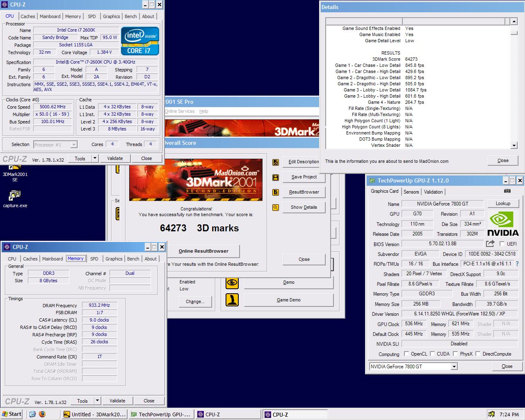Click the Demo button in 3DMark
Viewport: 525px width, 420px height.
[289, 282]
